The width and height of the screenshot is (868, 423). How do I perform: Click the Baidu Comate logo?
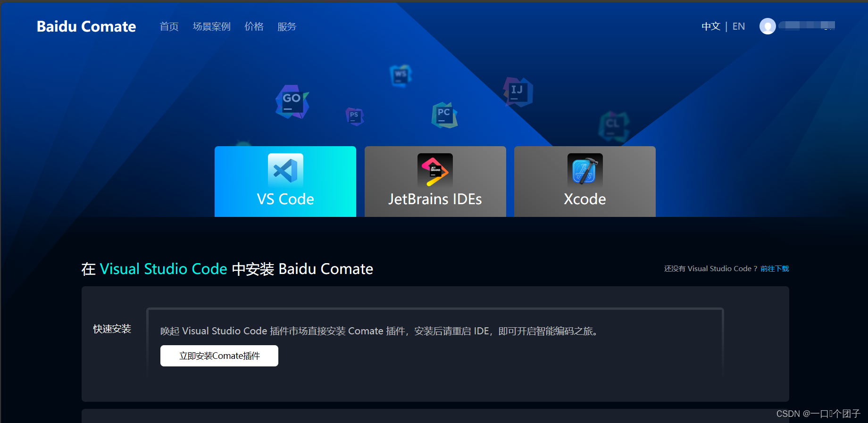pyautogui.click(x=86, y=26)
